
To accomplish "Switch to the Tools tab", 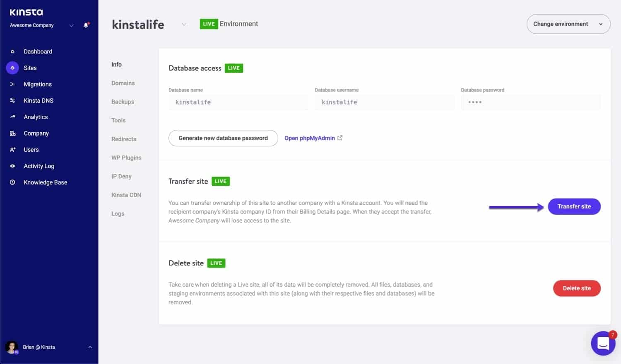I will tap(118, 120).
